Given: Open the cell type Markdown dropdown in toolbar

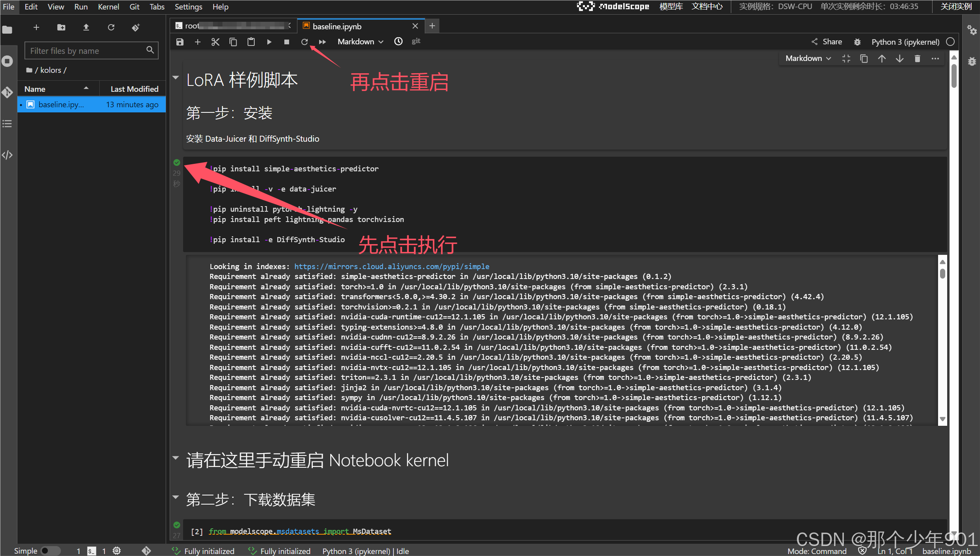Looking at the screenshot, I should [x=360, y=42].
